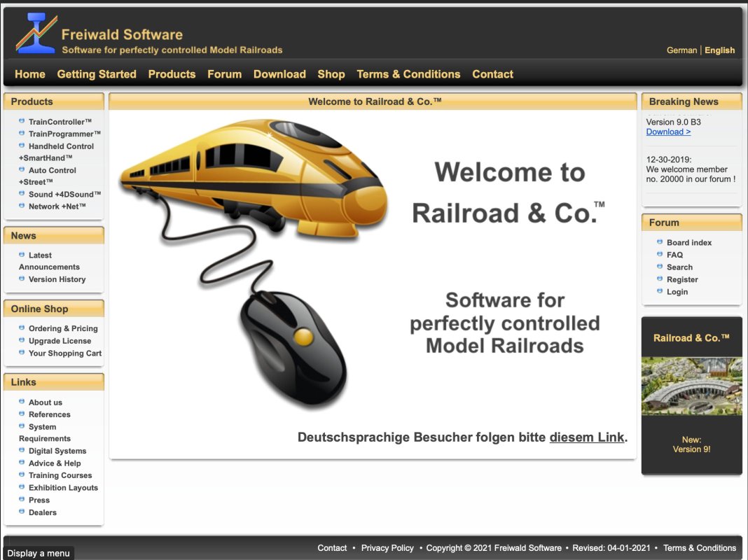
Task: Click the bullet icon next to Login
Action: click(660, 291)
